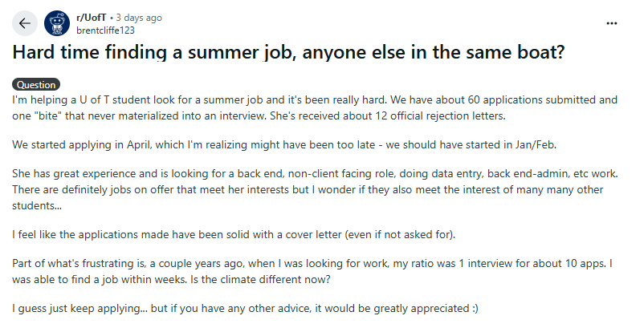This screenshot has width=644, height=324.
Task: Click the back arrow button
Action: tap(24, 23)
